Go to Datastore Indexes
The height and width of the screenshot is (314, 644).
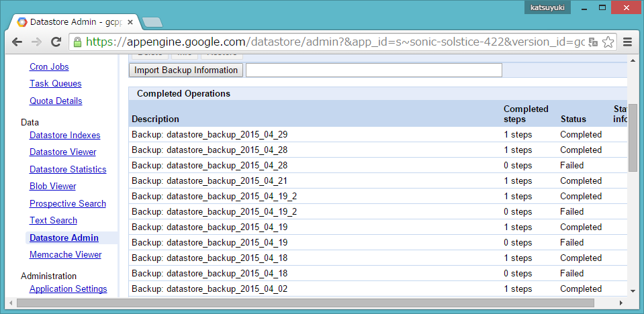click(x=65, y=136)
